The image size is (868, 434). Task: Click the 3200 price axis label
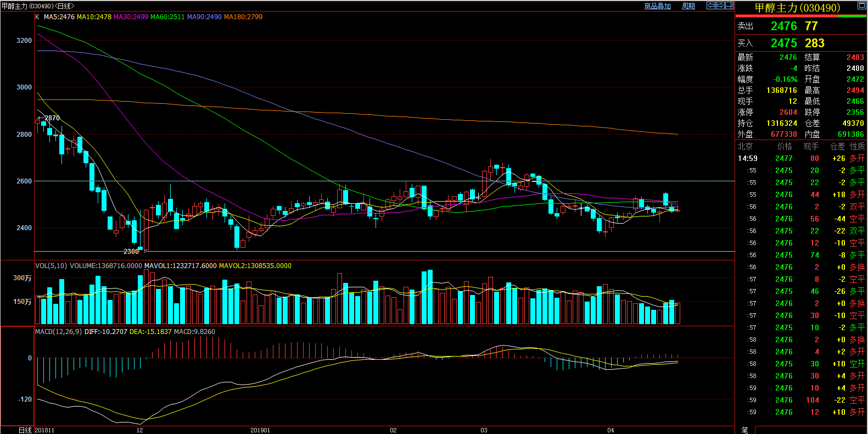[x=24, y=41]
